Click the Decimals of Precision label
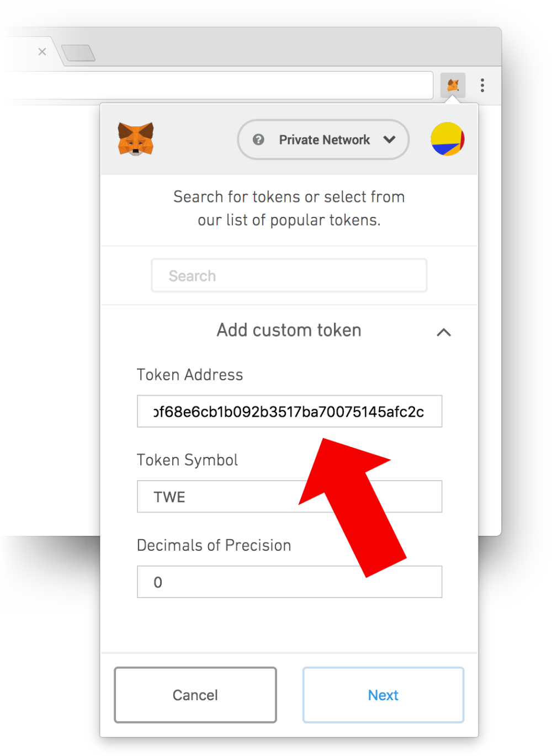This screenshot has height=756, width=552. click(214, 545)
